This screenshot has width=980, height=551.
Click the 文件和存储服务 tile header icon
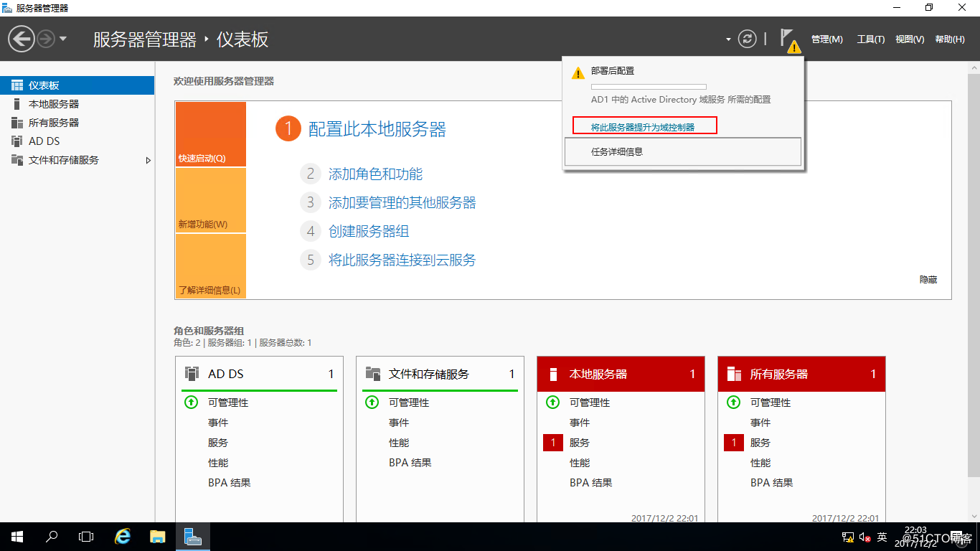click(372, 374)
